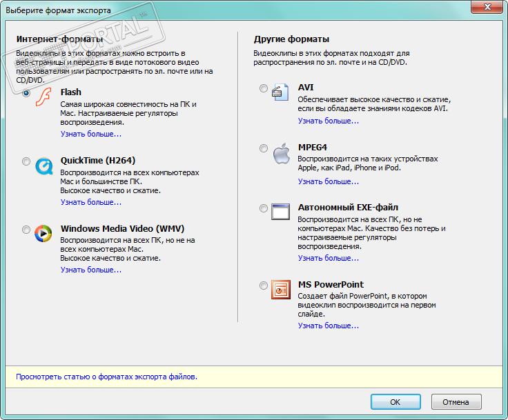Select the AVI radio button

(264, 88)
